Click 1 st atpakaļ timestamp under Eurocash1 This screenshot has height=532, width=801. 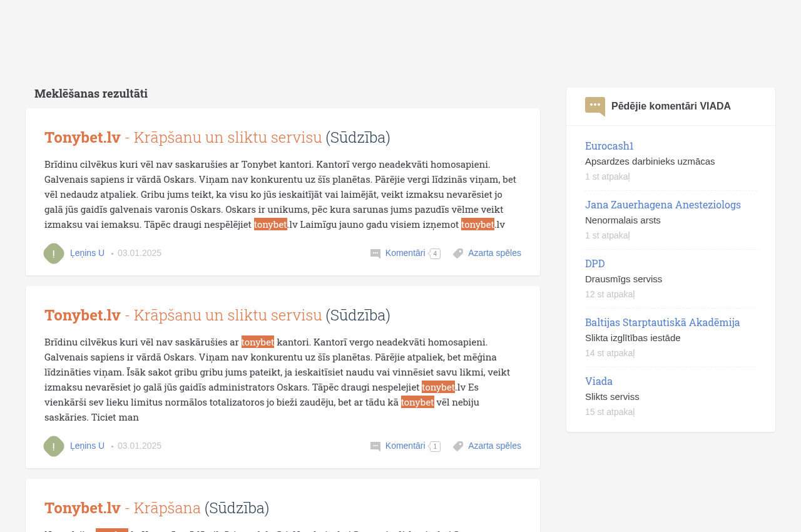(607, 176)
